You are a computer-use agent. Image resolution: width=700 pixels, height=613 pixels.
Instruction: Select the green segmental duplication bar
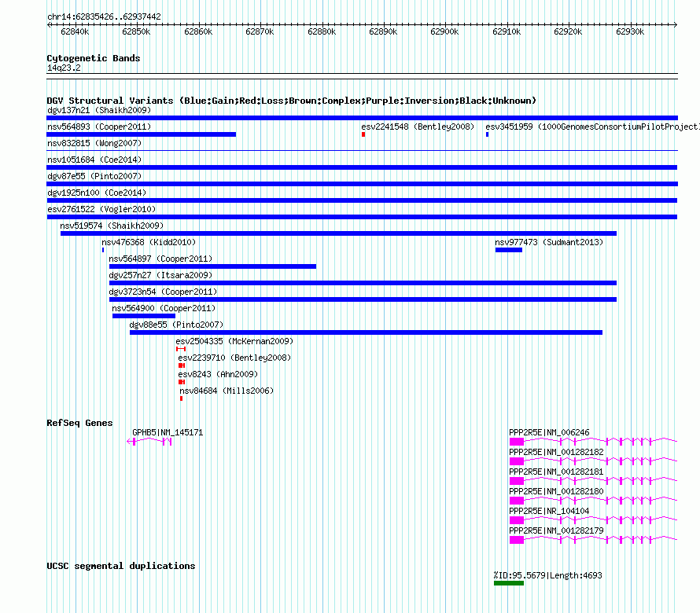(x=508, y=583)
